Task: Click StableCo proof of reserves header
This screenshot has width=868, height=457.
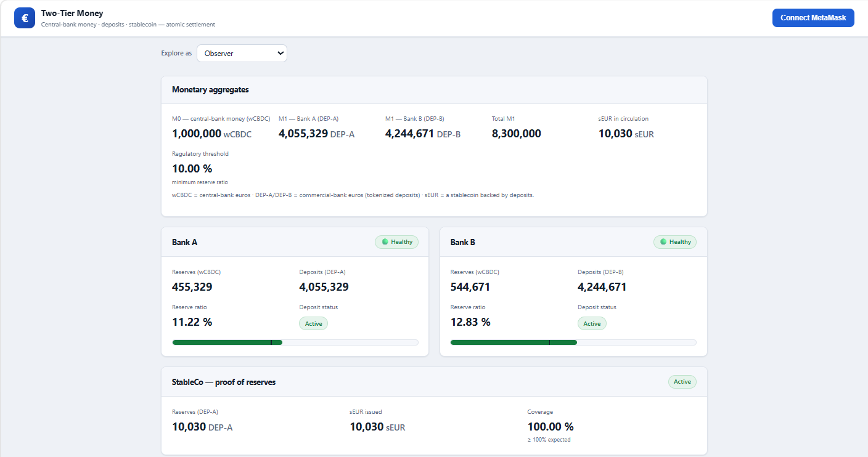Action: coord(434,382)
